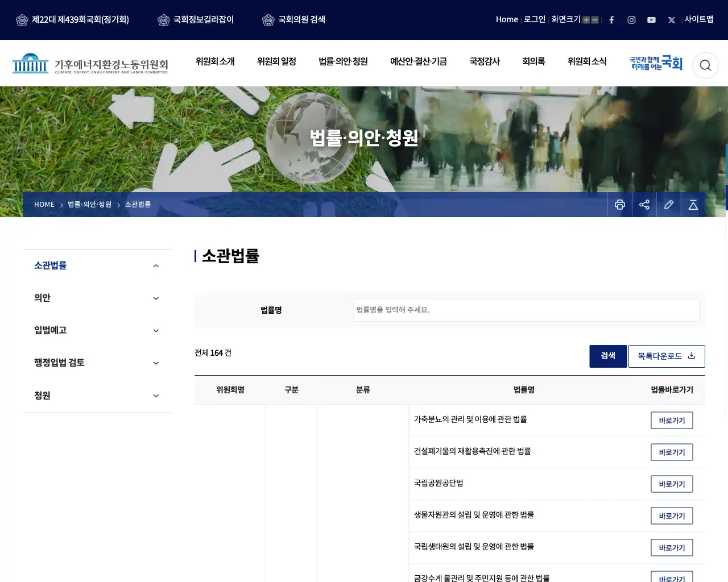Screen dimensions: 728x582
Task: Open 국회의원 검색 link
Action: [x=294, y=20]
